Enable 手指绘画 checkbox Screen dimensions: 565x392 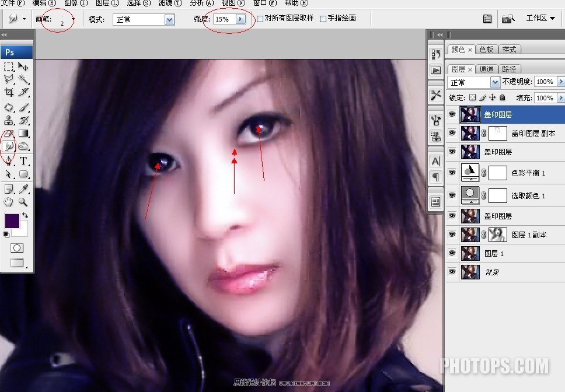pos(323,19)
